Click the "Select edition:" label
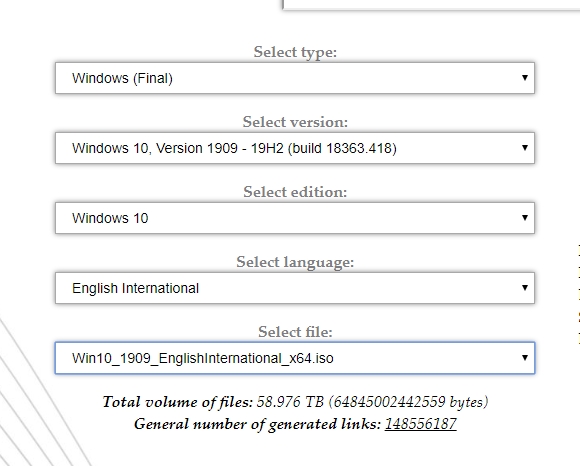The height and width of the screenshot is (466, 580). click(x=295, y=192)
